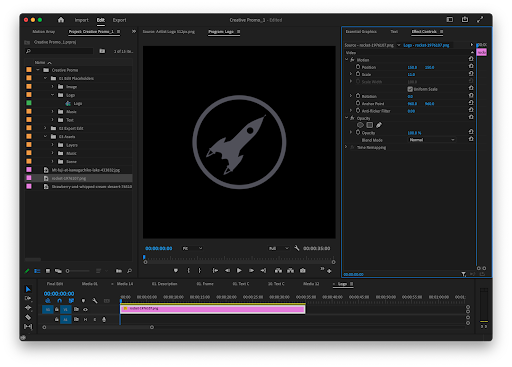This screenshot has width=512, height=367.
Task: Open Blend Mode Normal dropdown
Action: coord(432,140)
